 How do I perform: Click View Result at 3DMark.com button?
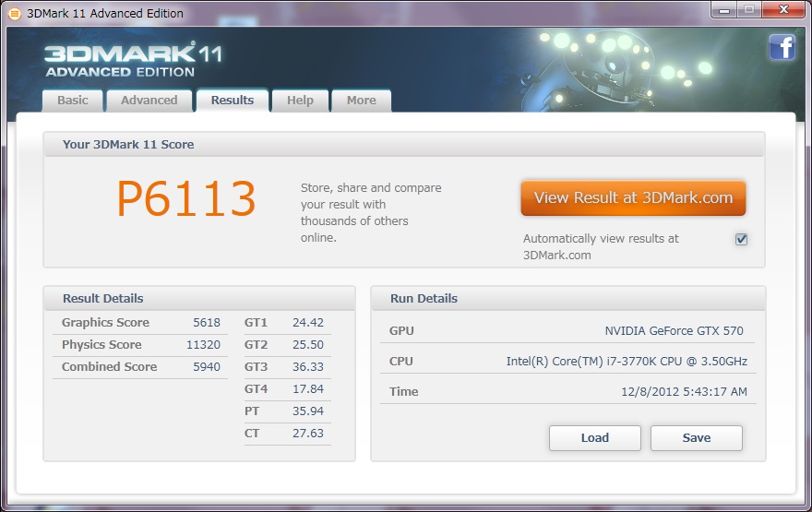[x=633, y=197]
